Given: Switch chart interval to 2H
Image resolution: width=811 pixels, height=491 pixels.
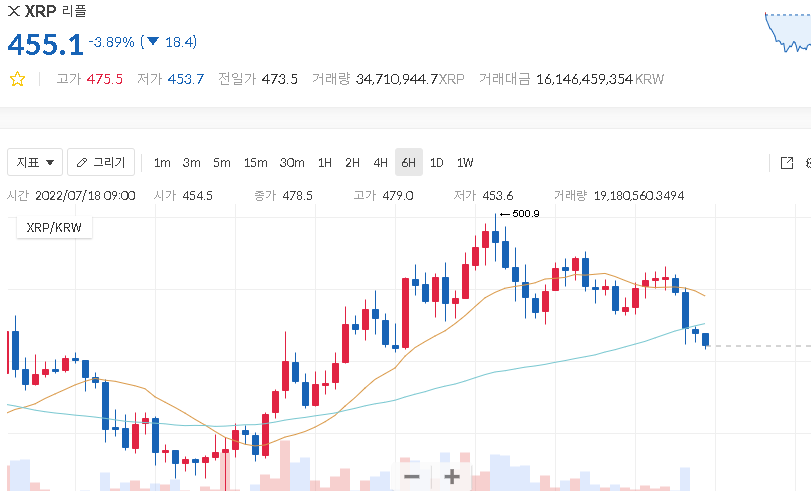Looking at the screenshot, I should 352,162.
